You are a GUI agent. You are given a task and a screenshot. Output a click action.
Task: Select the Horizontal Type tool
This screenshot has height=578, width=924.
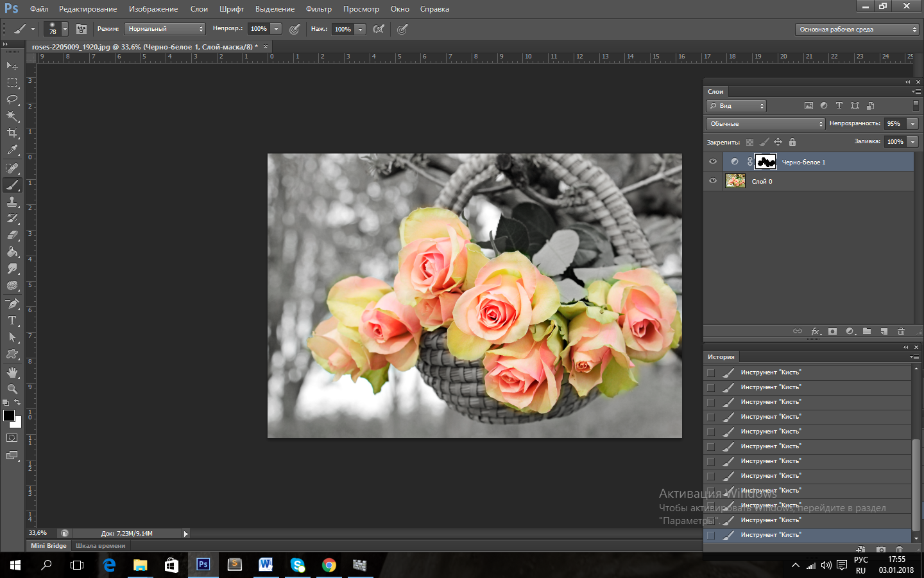pyautogui.click(x=12, y=320)
